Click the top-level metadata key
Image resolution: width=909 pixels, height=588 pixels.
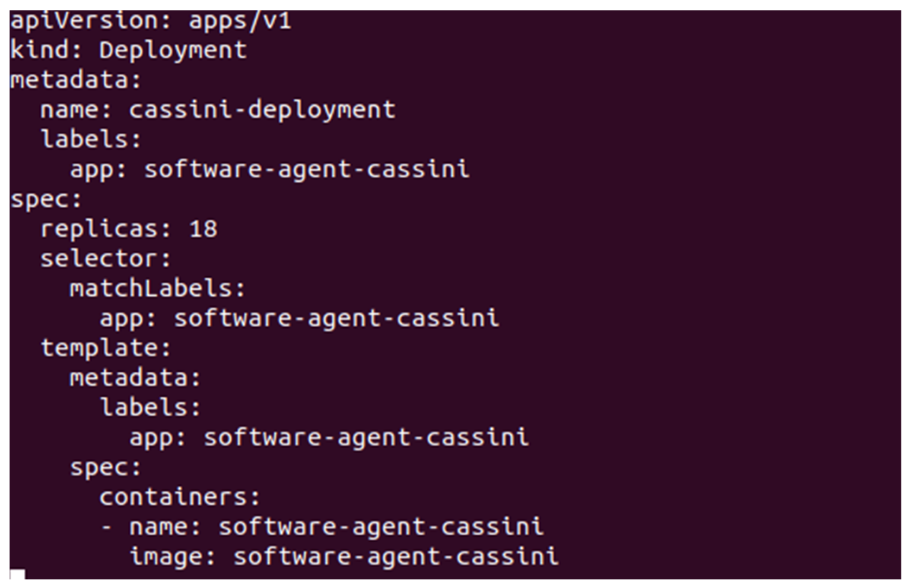71,81
